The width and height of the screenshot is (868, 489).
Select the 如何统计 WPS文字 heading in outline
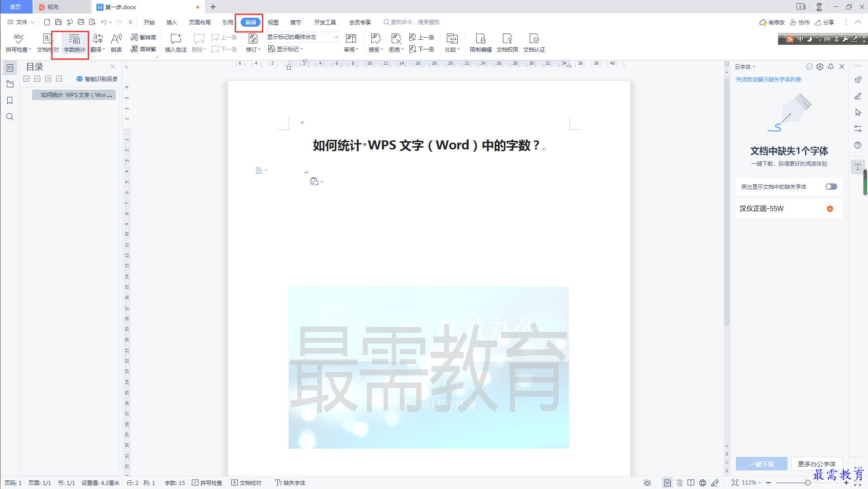click(x=74, y=95)
